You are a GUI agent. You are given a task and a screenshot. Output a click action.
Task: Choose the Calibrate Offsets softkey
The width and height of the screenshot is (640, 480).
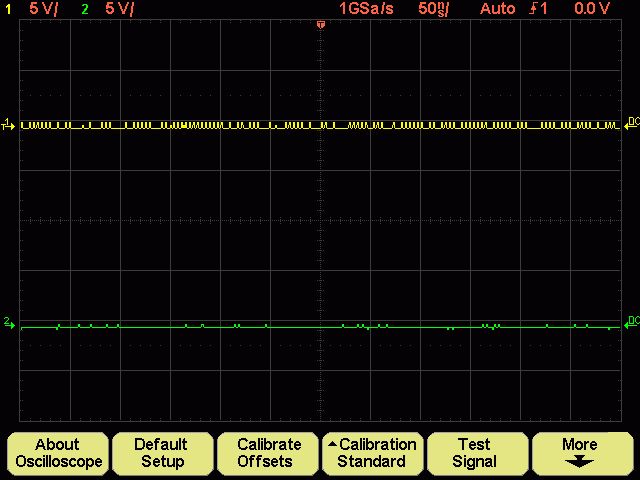point(267,453)
